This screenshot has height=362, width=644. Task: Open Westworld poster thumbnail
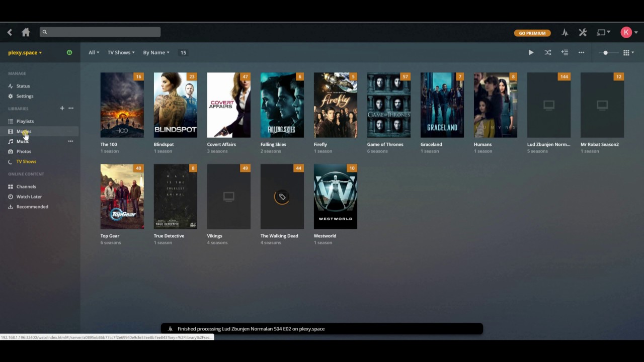(x=335, y=197)
